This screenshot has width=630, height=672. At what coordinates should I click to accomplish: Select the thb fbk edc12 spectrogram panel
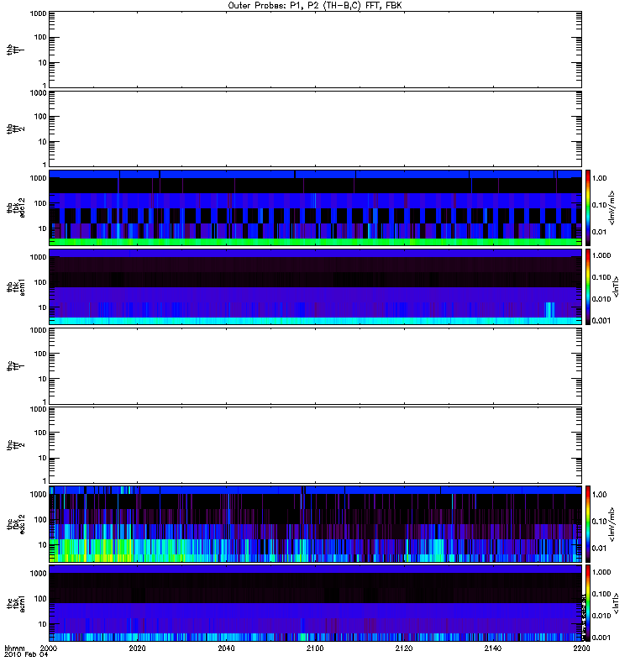(315, 207)
